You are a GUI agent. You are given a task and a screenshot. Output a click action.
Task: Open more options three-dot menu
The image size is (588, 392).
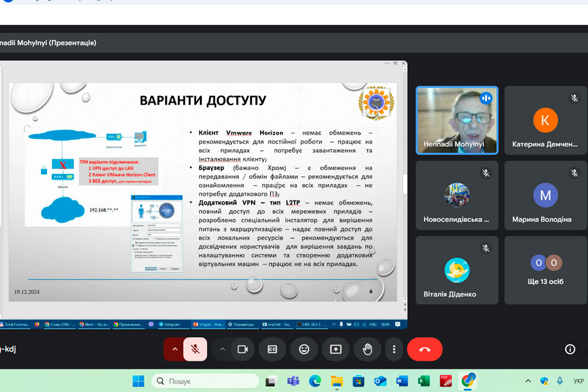(394, 350)
